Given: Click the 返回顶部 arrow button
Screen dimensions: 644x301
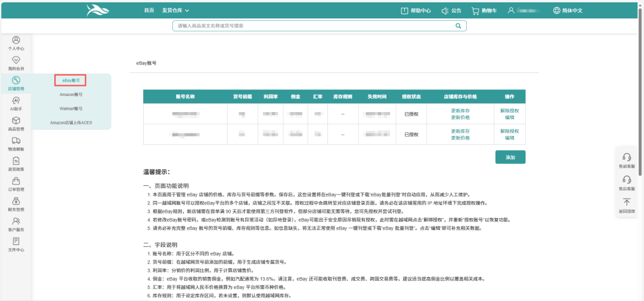Looking at the screenshot, I should [x=627, y=203].
